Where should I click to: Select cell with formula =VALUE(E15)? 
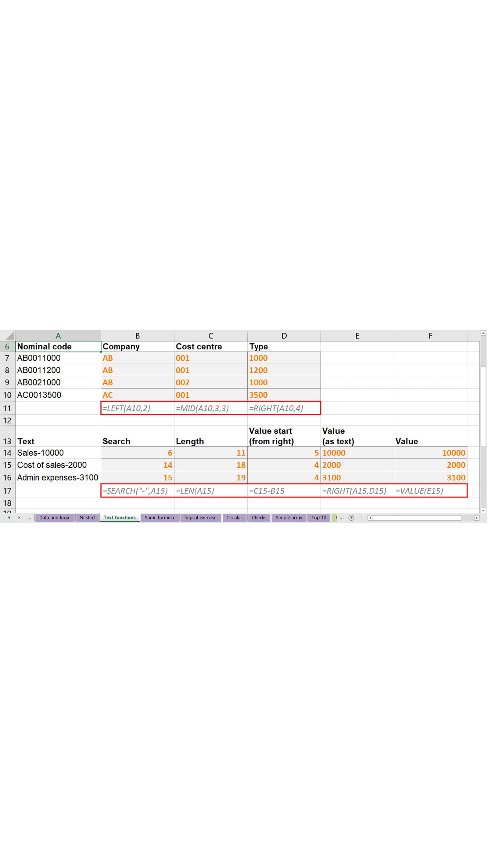coord(430,490)
